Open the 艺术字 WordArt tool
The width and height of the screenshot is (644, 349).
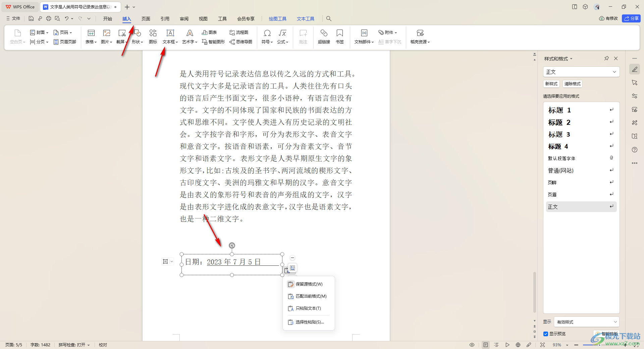190,37
